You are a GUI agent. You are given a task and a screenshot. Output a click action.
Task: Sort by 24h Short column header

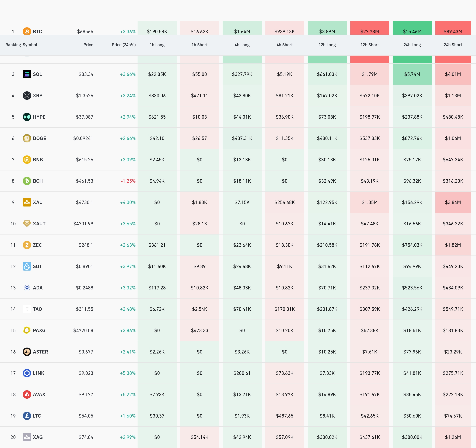point(453,45)
